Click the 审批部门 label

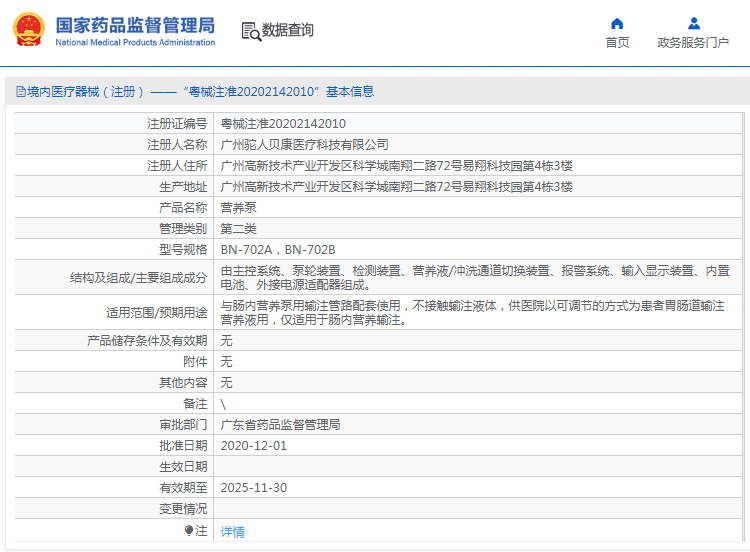coord(183,425)
